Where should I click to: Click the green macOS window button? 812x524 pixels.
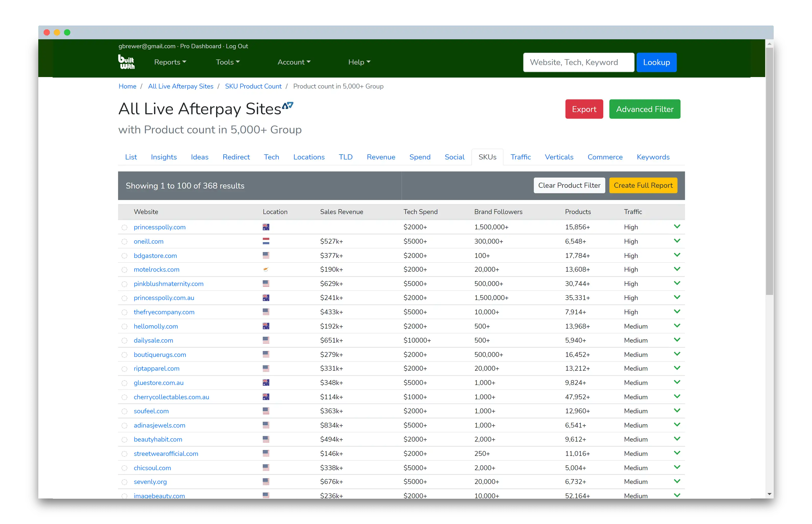pos(67,32)
